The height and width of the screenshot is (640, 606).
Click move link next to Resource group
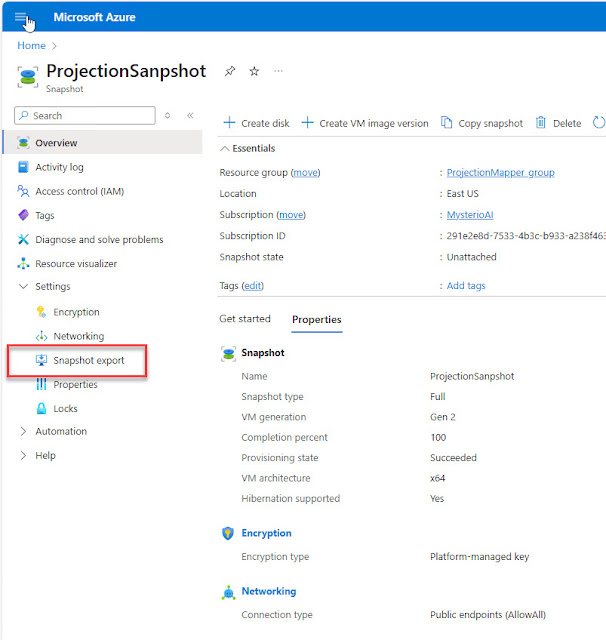[x=306, y=173]
